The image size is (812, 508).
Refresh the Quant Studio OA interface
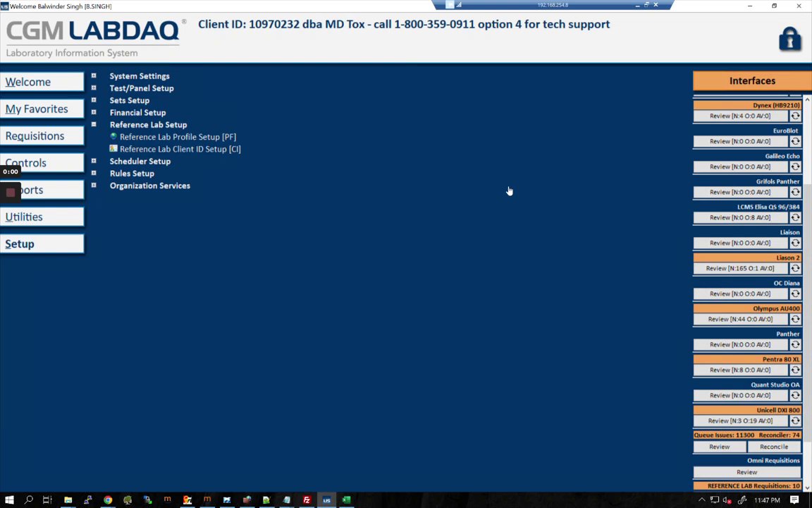795,396
